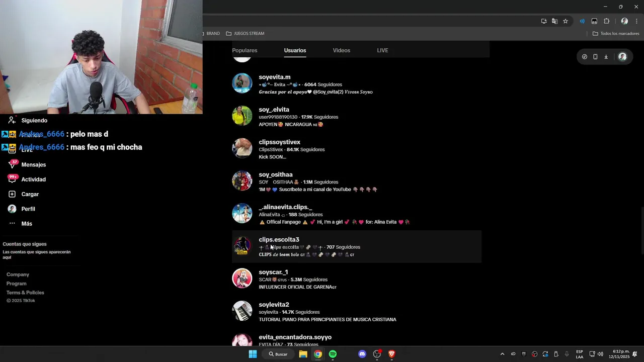
Task: Show hidden system tray icons
Action: pos(502,354)
